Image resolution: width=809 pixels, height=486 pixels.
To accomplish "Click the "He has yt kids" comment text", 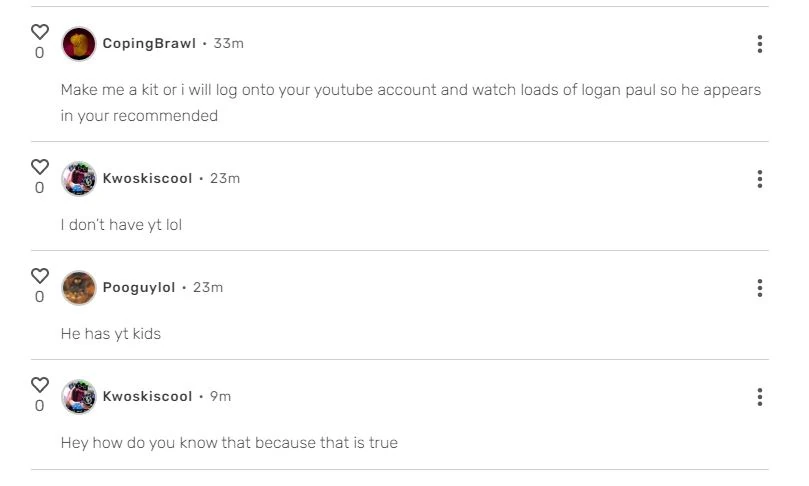I will pos(110,334).
